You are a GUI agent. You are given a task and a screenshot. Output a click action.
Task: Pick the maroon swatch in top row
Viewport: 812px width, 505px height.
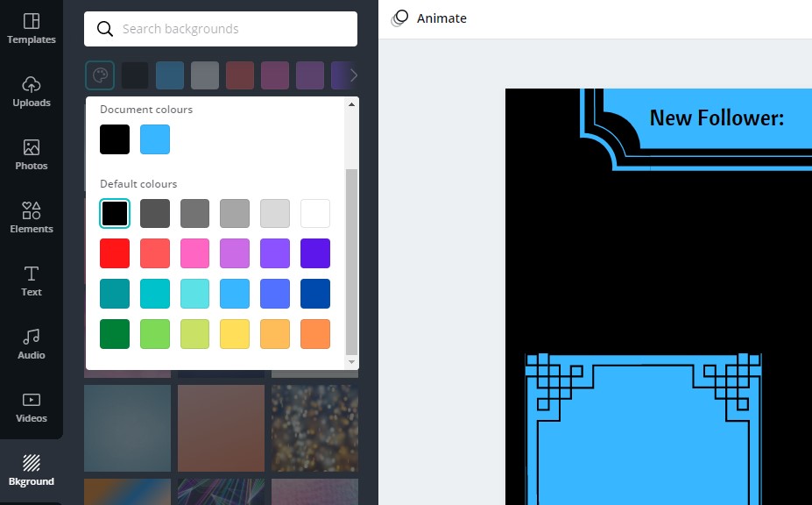(240, 75)
